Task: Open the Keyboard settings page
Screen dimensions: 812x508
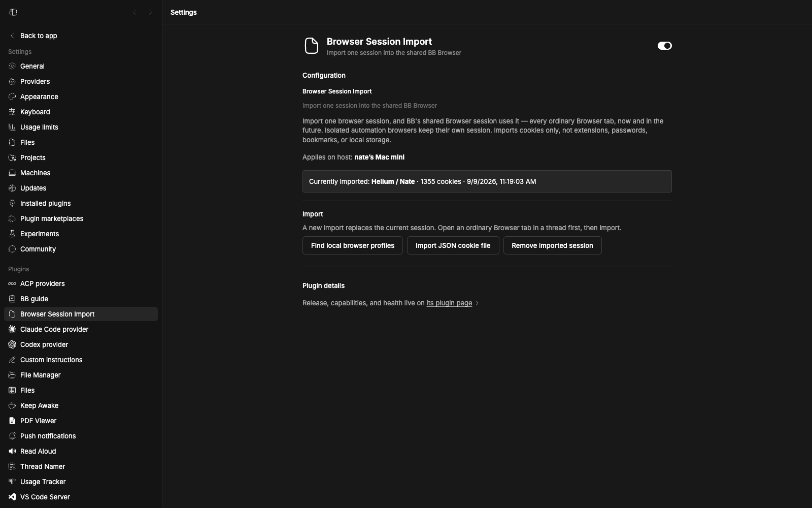Action: click(81, 112)
